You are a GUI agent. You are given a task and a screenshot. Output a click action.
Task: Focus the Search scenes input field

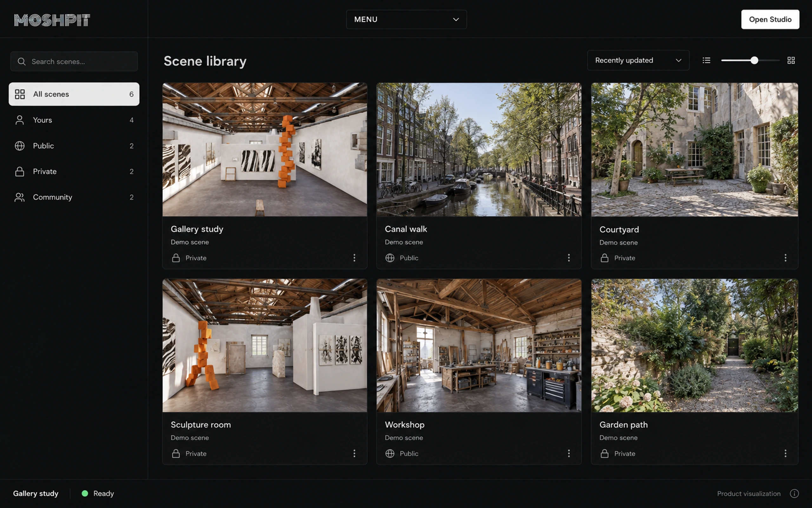74,62
